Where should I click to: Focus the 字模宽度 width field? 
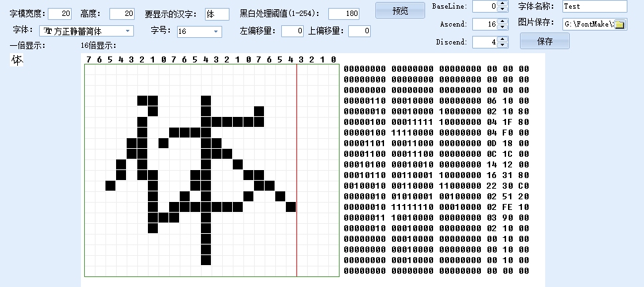60,13
